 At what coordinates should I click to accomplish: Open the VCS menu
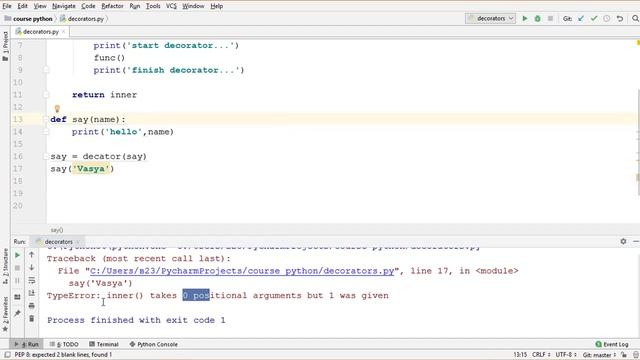(171, 6)
